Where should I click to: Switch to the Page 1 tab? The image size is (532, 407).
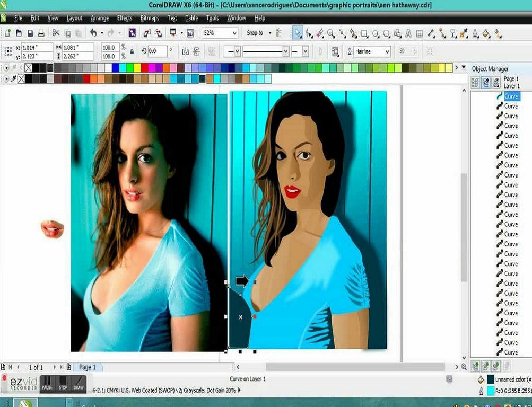point(88,367)
